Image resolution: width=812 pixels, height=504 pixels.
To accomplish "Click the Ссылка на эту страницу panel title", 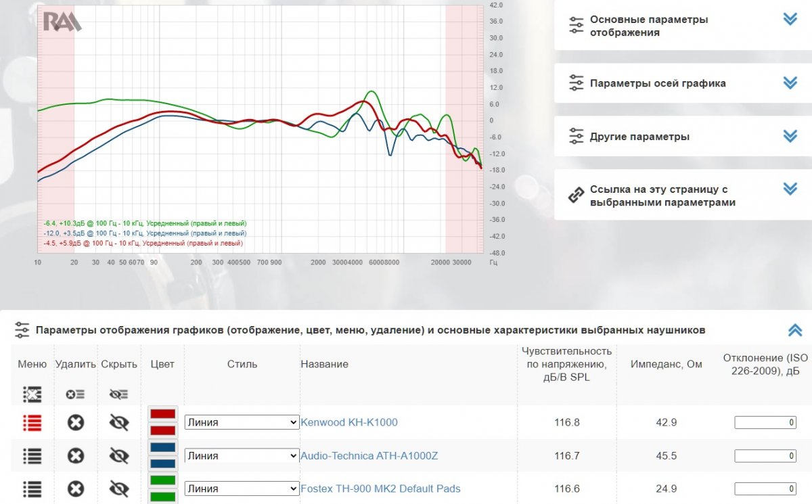I will tap(662, 196).
